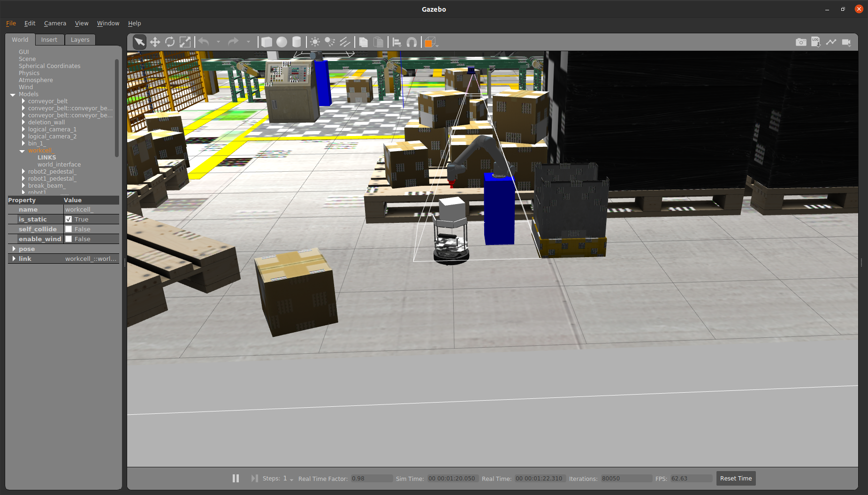
Task: Expand the conveyor_belt model
Action: click(23, 101)
